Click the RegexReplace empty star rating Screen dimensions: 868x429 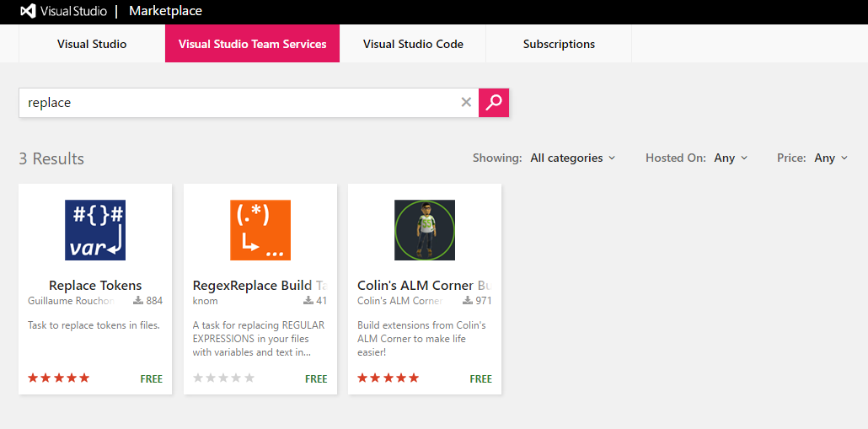click(x=223, y=378)
